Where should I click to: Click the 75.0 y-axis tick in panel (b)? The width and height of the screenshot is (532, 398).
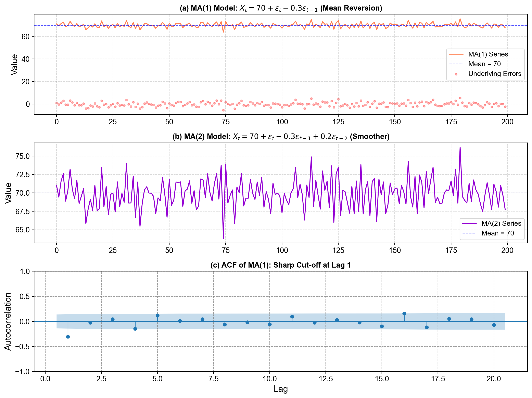22,156
